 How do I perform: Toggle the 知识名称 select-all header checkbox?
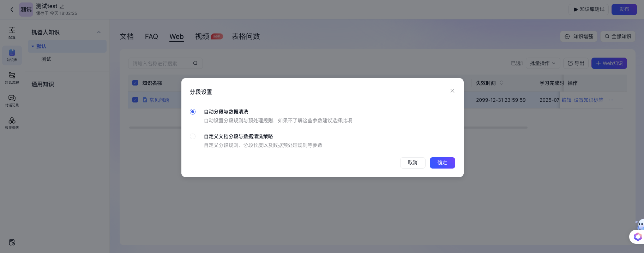click(135, 83)
